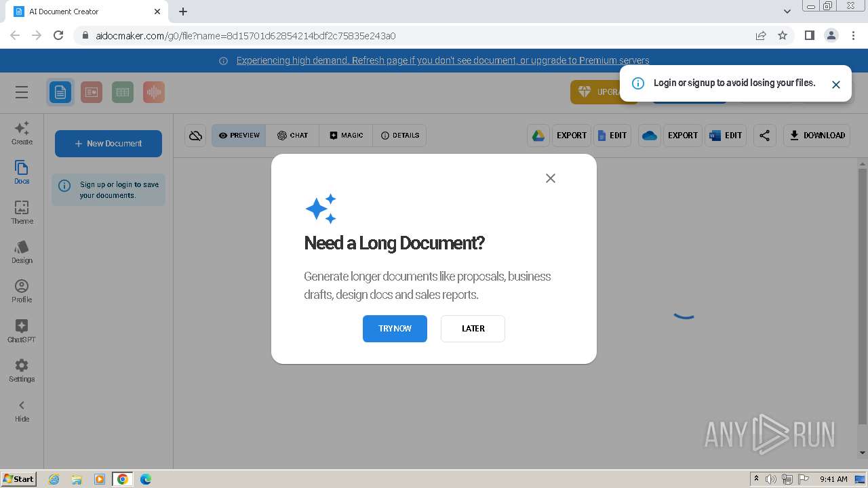Click the Download button
Screen dimensions: 868x488
click(x=816, y=136)
